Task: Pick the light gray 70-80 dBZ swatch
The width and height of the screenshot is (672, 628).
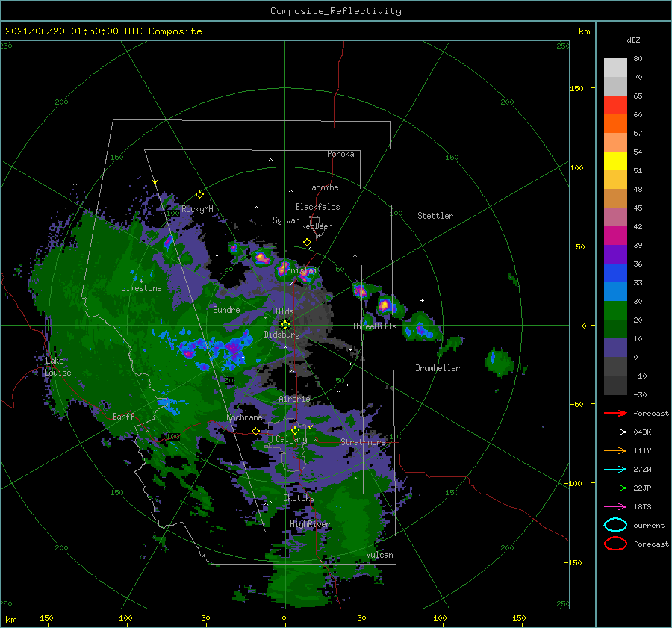Action: [615, 68]
